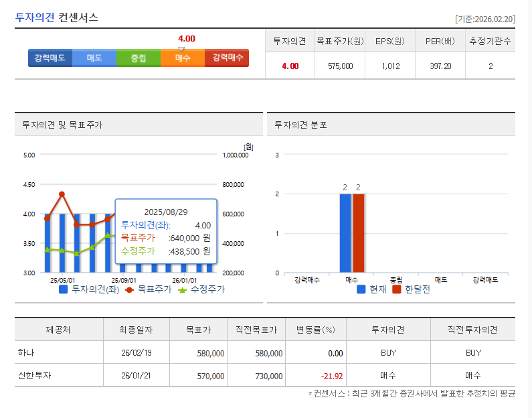Click the red -21.92 change rate
Image resolution: width=532 pixels, height=418 pixels.
[332, 376]
